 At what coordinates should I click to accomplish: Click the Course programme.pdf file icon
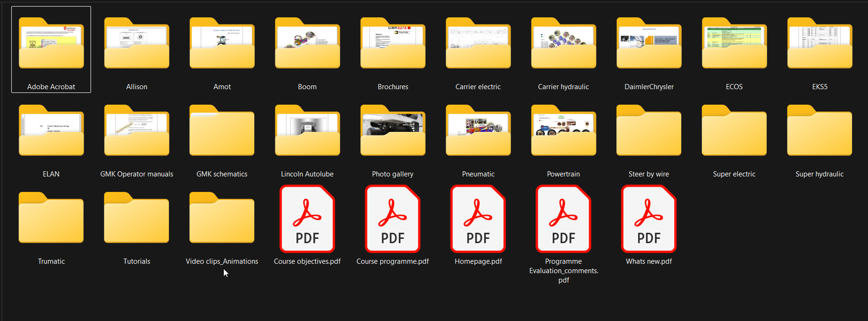coord(393,219)
